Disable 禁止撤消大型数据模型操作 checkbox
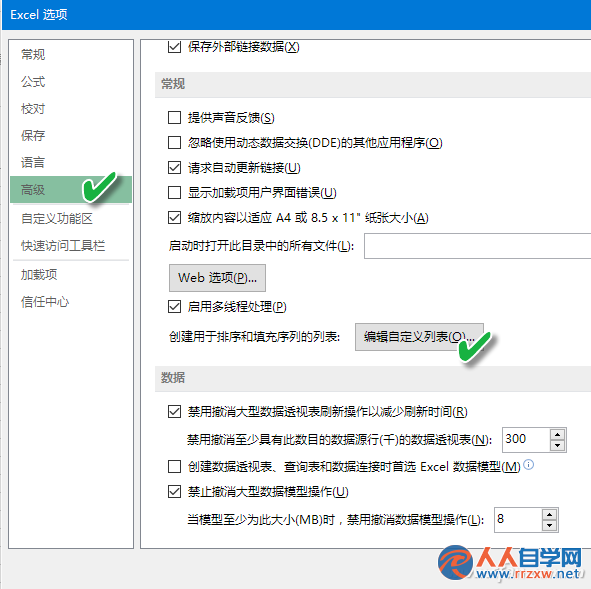This screenshot has width=591, height=589. [174, 491]
